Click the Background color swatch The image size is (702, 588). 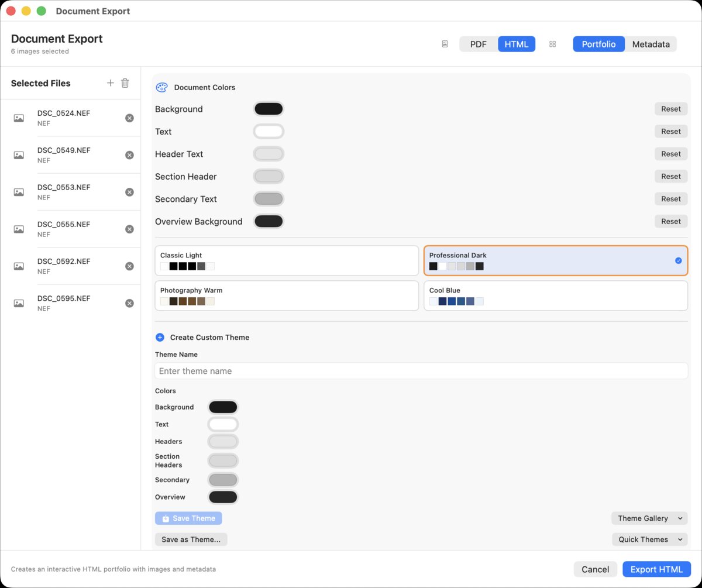coord(268,109)
